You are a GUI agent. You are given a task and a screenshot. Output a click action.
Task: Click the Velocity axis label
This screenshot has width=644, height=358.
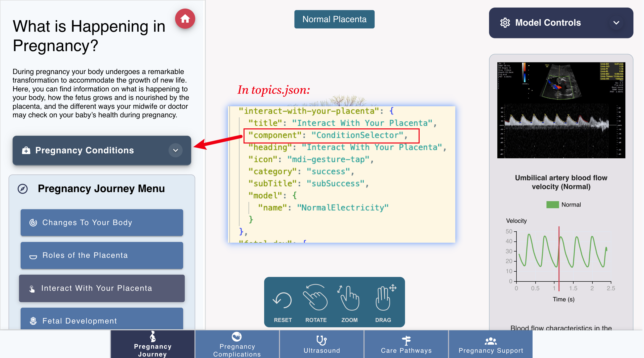click(x=516, y=221)
